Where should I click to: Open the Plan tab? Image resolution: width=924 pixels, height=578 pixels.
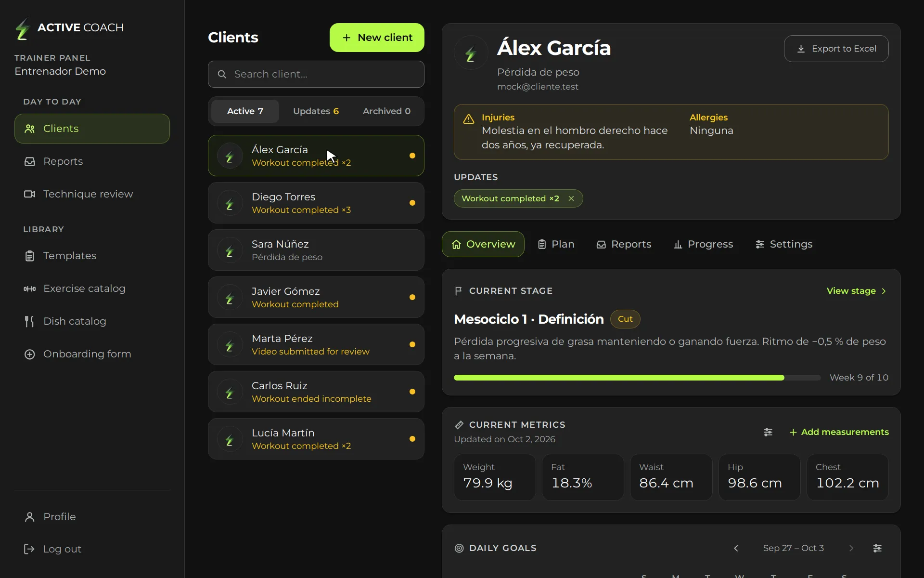click(x=556, y=244)
